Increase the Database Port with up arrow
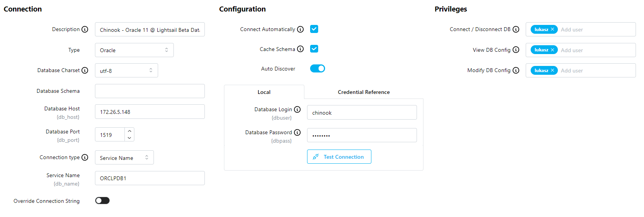Image resolution: width=644 pixels, height=217 pixels. [129, 131]
